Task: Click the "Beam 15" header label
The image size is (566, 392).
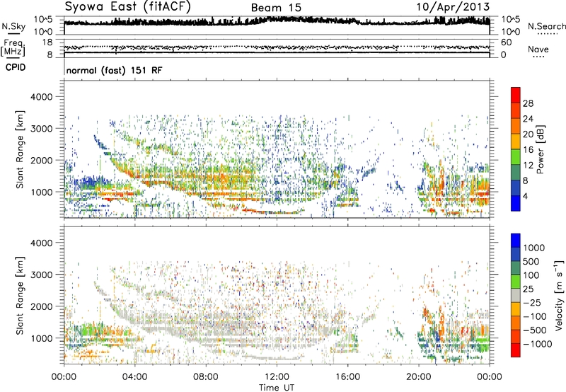Action: [276, 8]
